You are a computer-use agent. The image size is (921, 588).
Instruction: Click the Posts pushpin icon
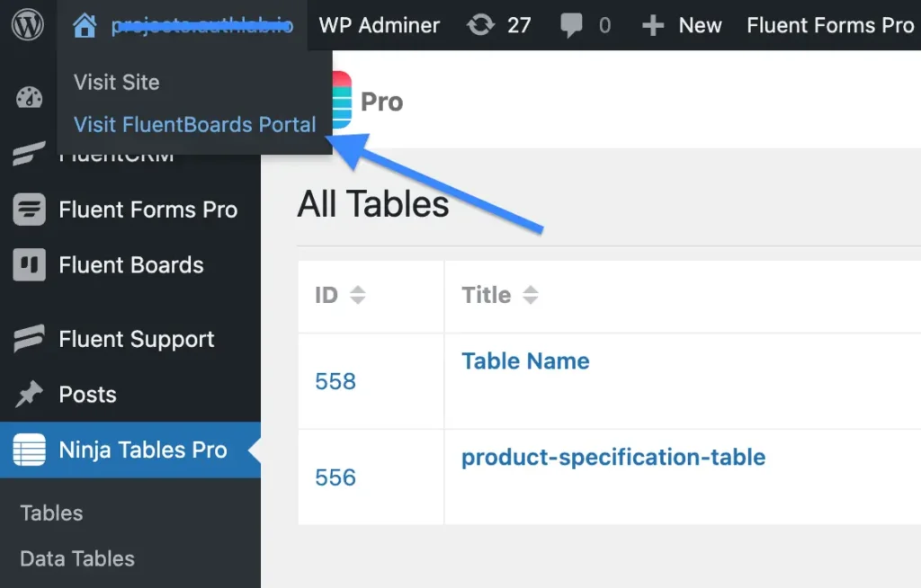pyautogui.click(x=29, y=395)
